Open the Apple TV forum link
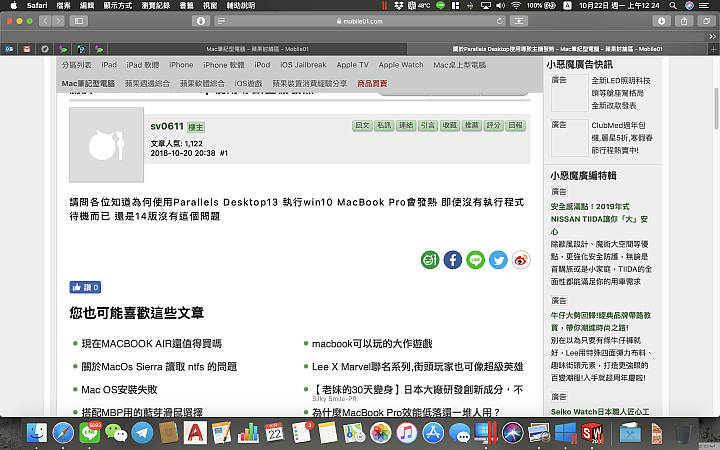The height and width of the screenshot is (450, 720). click(352, 65)
